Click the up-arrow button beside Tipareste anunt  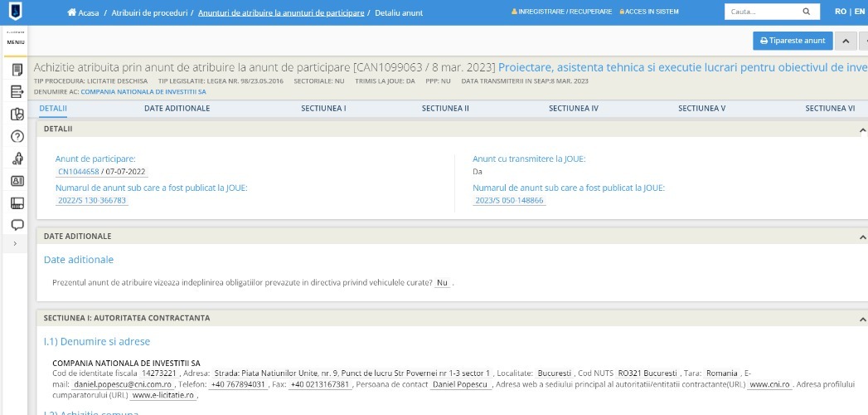(x=846, y=41)
